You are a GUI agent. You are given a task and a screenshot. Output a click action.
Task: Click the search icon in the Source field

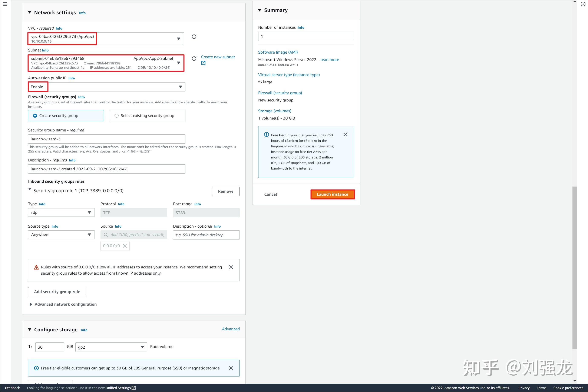(x=106, y=235)
